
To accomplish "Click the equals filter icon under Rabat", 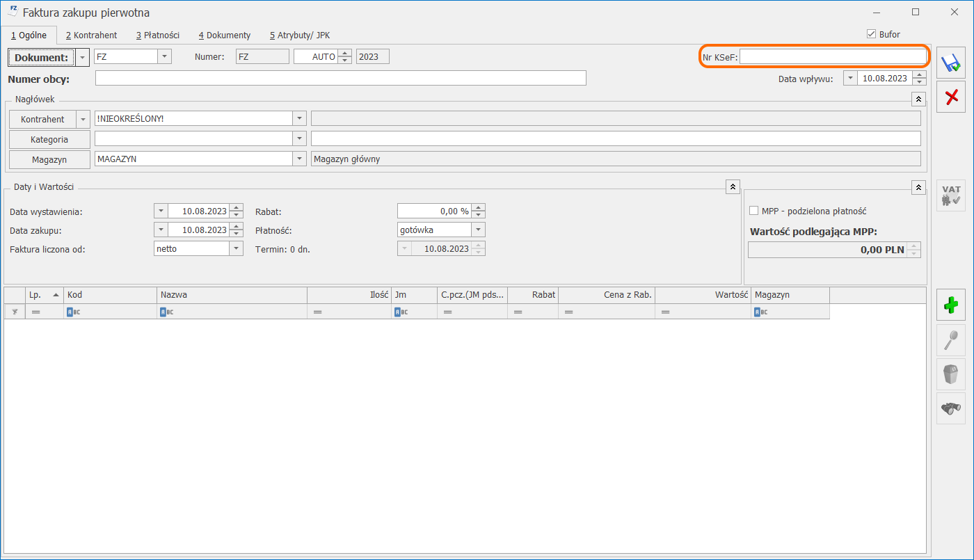I will [x=518, y=312].
